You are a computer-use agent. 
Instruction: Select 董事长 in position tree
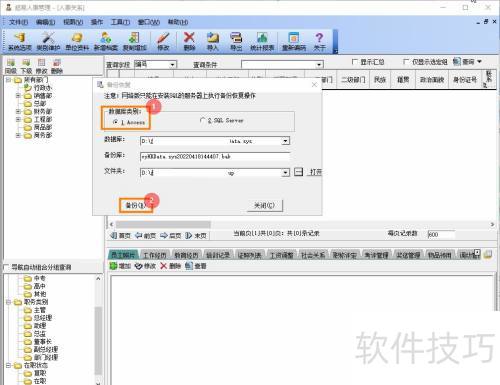43,342
